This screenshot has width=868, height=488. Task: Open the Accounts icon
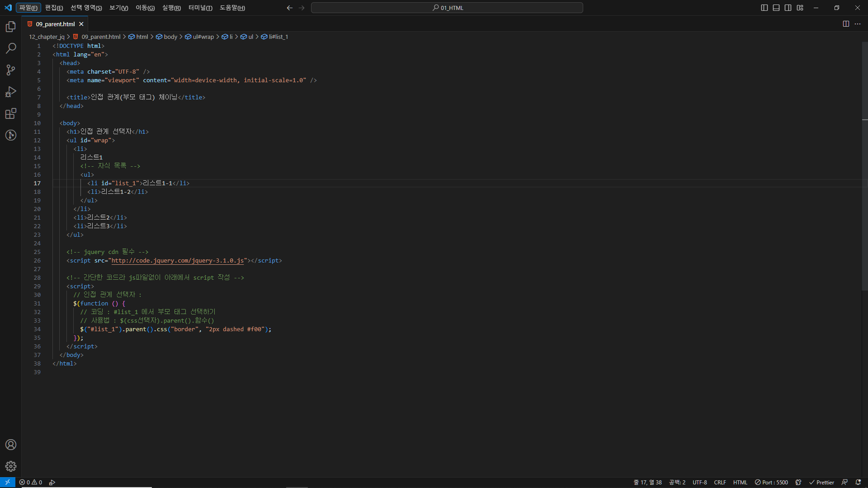(x=11, y=445)
